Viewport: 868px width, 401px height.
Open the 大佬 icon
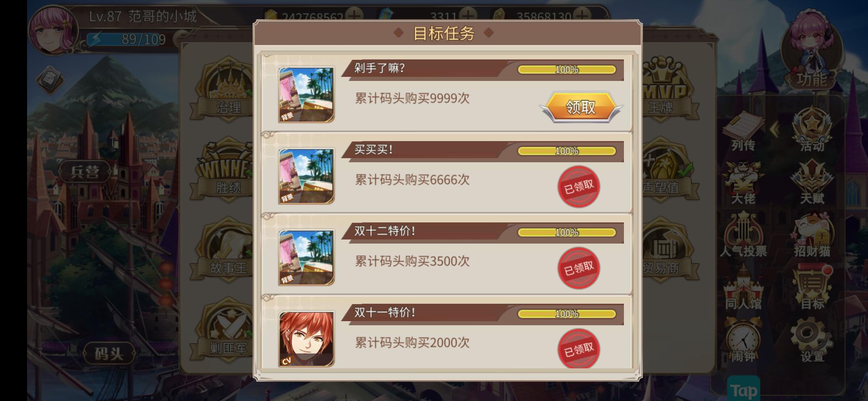coord(743,183)
